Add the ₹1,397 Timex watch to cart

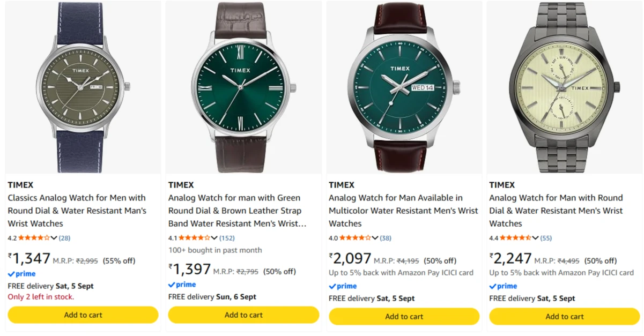point(243,315)
